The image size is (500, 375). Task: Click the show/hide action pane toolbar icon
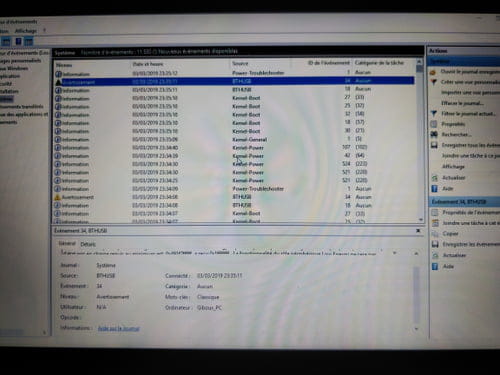pos(29,42)
